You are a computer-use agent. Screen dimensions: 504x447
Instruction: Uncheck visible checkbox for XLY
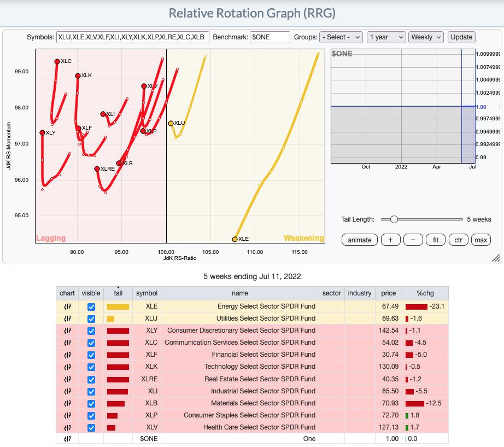point(91,331)
